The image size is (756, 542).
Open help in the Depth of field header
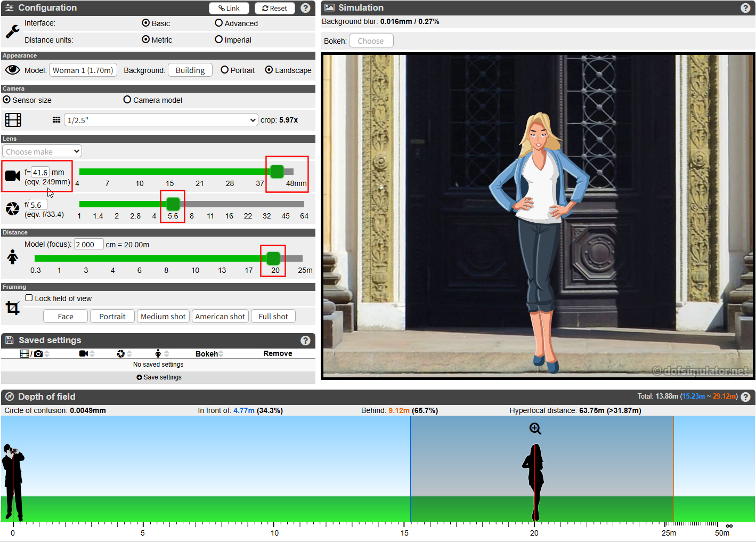[x=745, y=397]
